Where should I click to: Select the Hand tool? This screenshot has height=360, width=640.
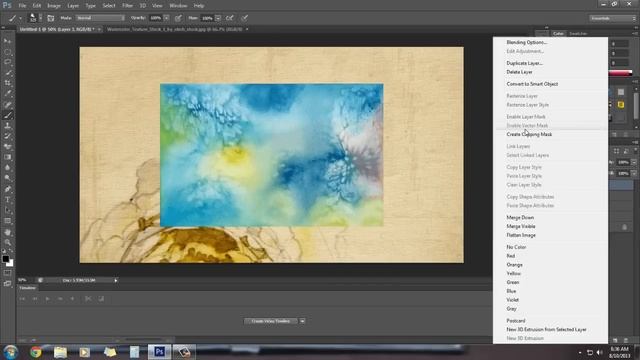click(7, 232)
